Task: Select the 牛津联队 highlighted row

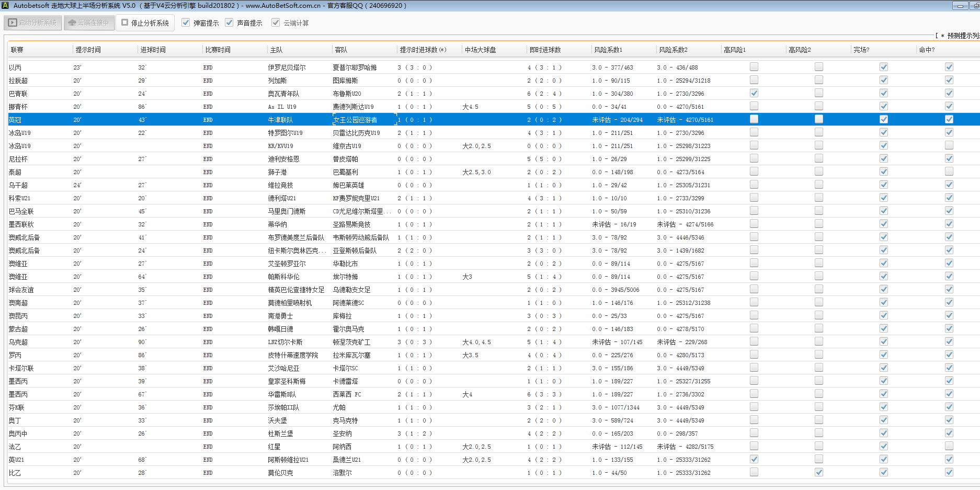Action: click(x=280, y=120)
